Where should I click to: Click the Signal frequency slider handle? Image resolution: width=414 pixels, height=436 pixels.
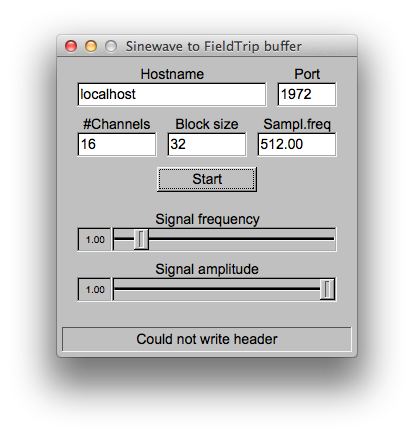(141, 239)
